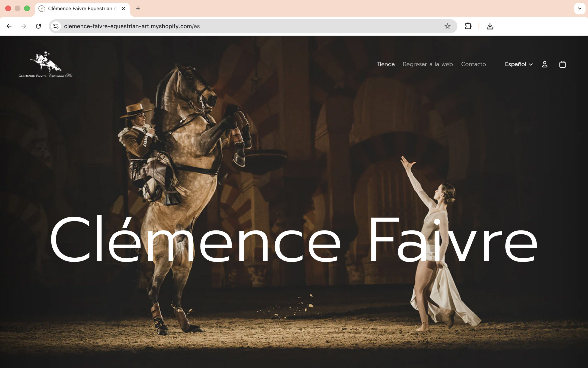This screenshot has width=588, height=368.
Task: Click the macOS green fullscreen window button
Action: click(27, 9)
